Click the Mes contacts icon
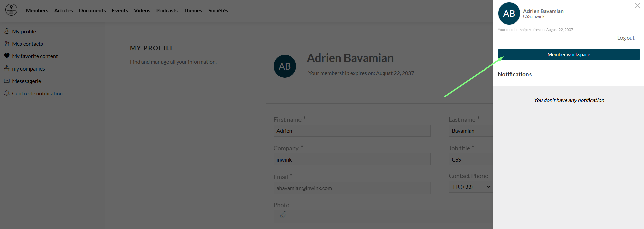Image resolution: width=644 pixels, height=229 pixels. click(7, 43)
